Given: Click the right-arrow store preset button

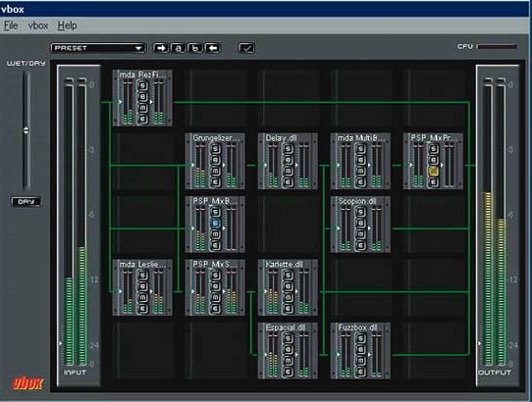Looking at the screenshot, I should point(161,48).
